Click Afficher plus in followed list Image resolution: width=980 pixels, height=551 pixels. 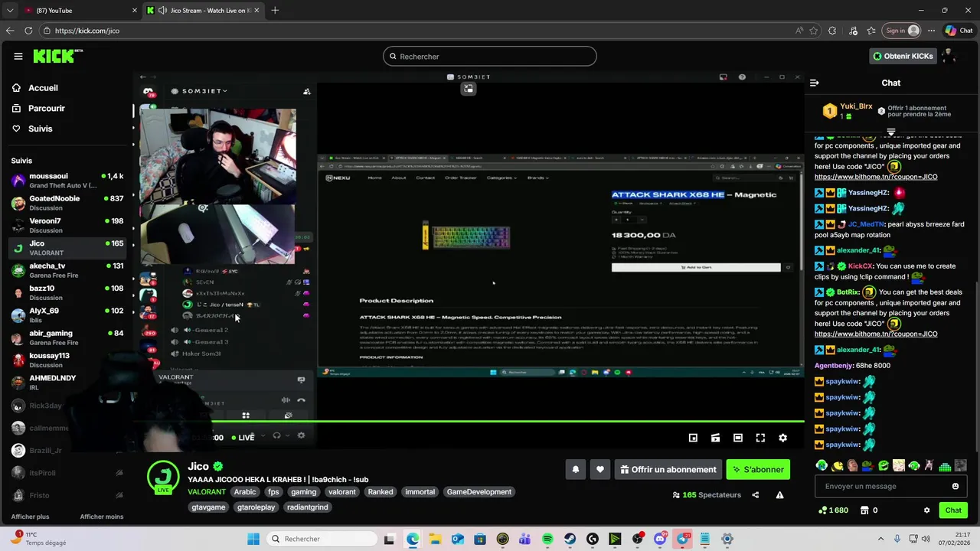[x=30, y=517]
